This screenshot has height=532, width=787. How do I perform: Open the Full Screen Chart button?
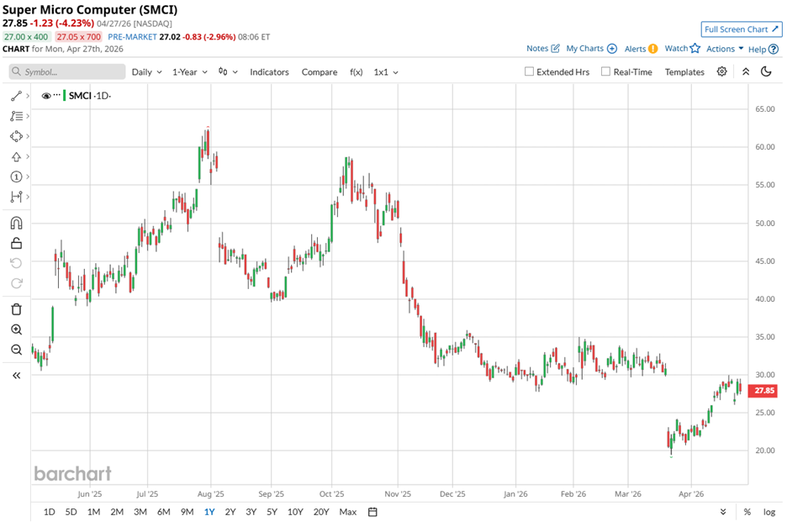point(742,29)
